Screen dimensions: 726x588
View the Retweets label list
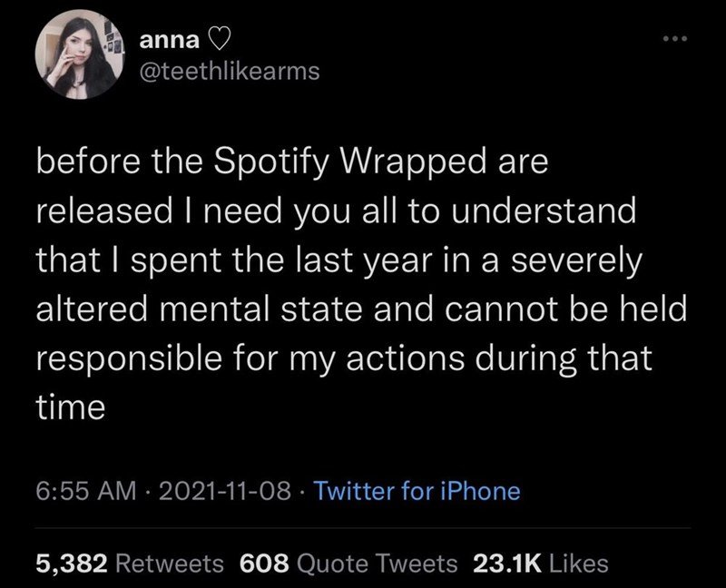[x=170, y=563]
